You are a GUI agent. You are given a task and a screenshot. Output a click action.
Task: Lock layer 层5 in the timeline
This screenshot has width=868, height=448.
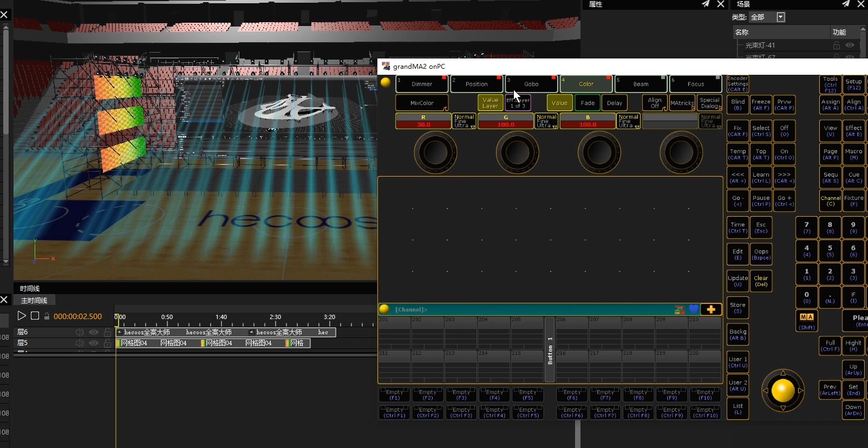point(107,343)
